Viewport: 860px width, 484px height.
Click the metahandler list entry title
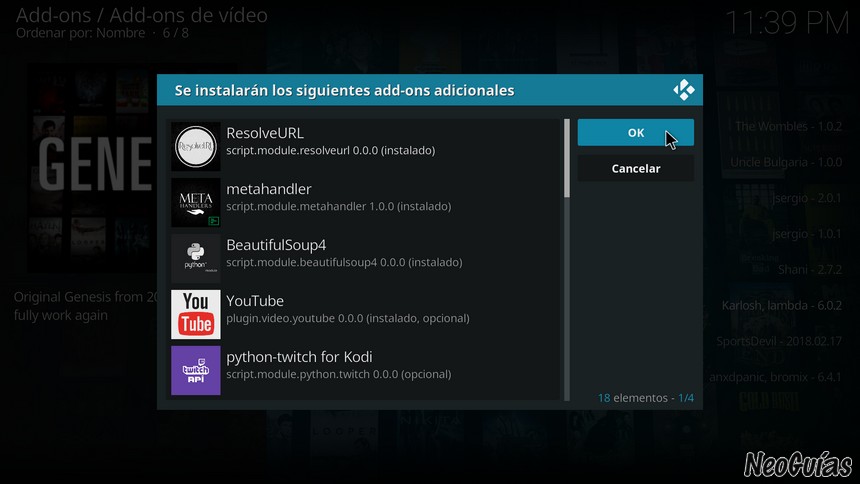pyautogui.click(x=269, y=189)
